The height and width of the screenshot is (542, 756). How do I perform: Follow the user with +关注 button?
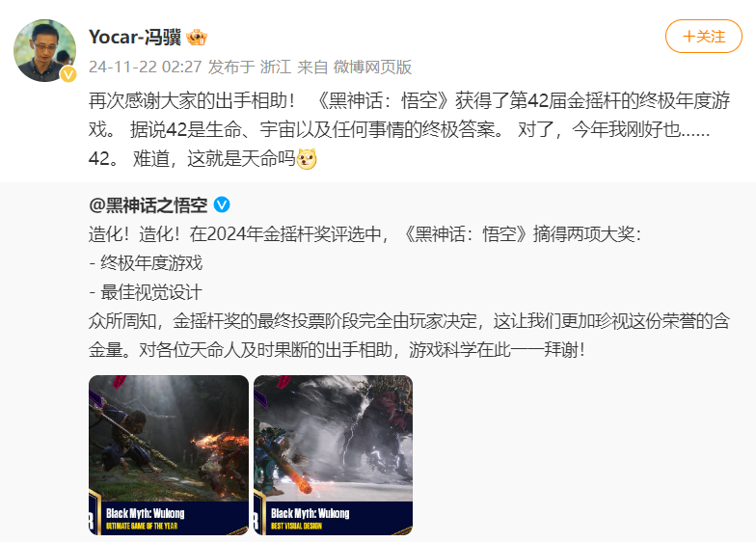[x=704, y=37]
